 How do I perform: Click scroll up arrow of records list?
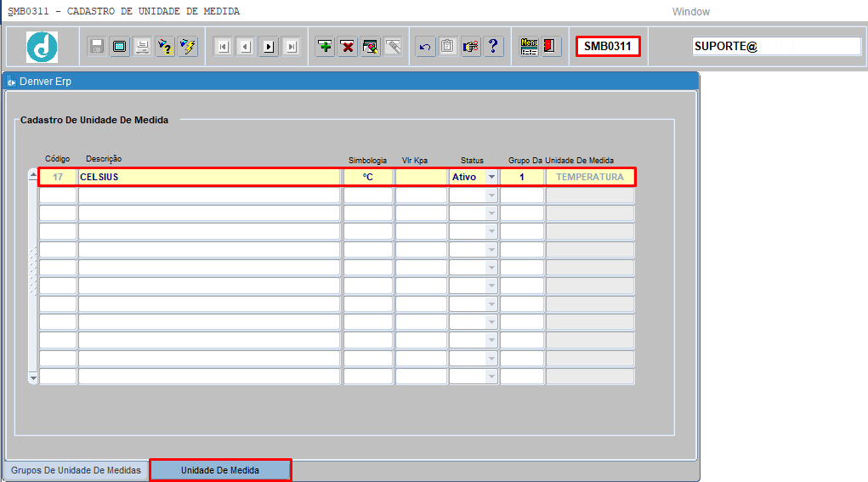33,175
